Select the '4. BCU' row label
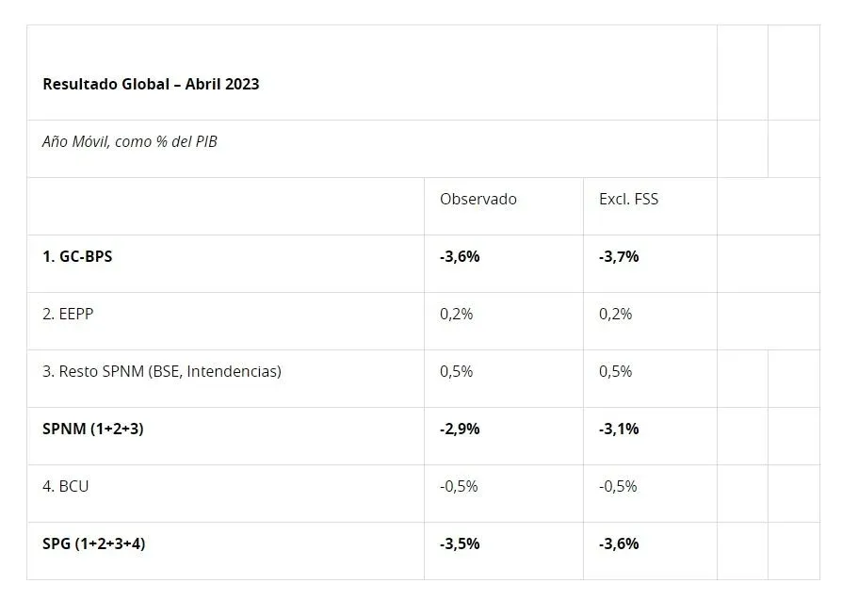 [66, 486]
